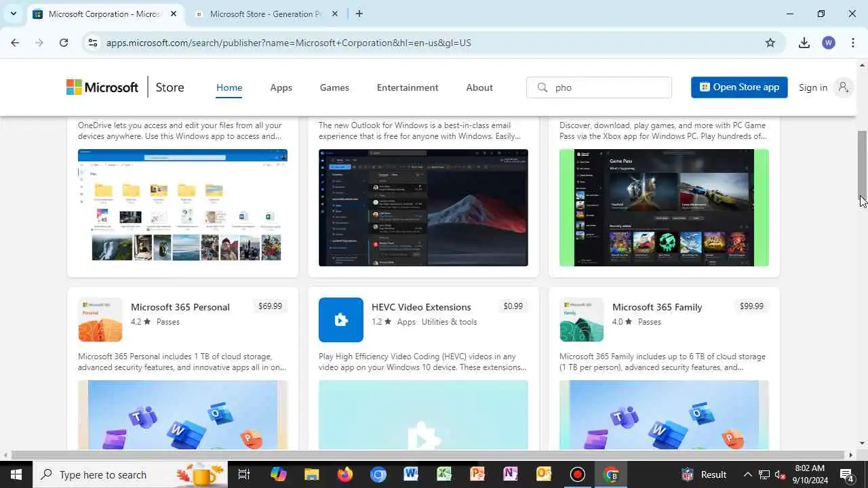Bookmark this page with the star icon
This screenshot has height=488, width=868.
[770, 43]
